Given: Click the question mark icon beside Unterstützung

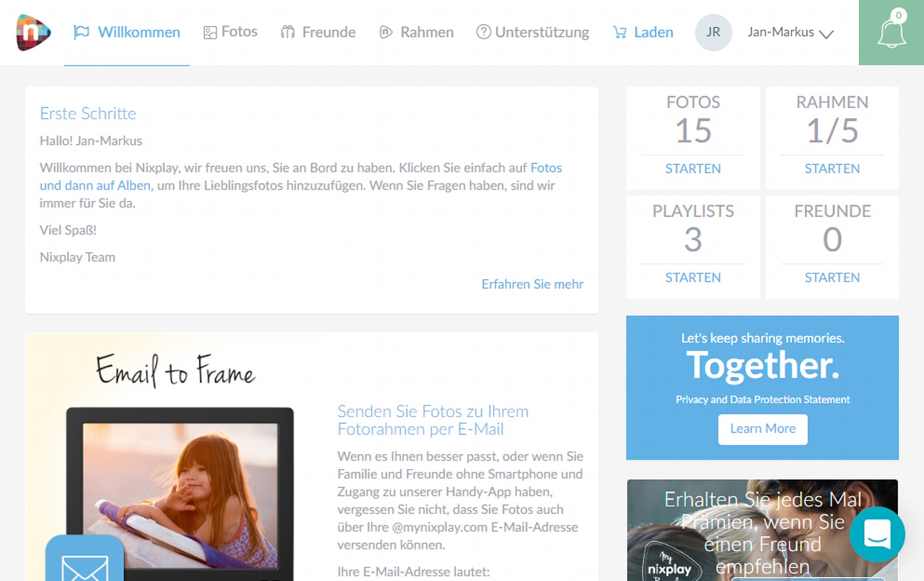Looking at the screenshot, I should [483, 32].
